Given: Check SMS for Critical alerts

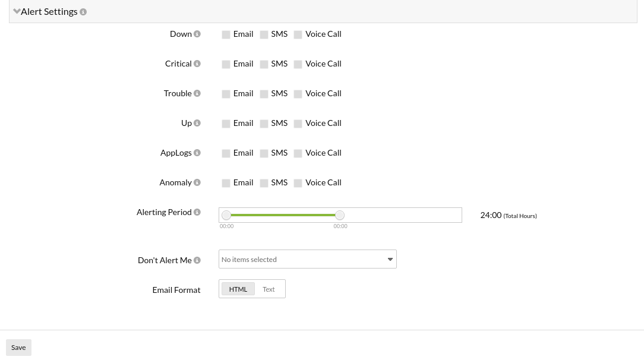Looking at the screenshot, I should pyautogui.click(x=264, y=64).
